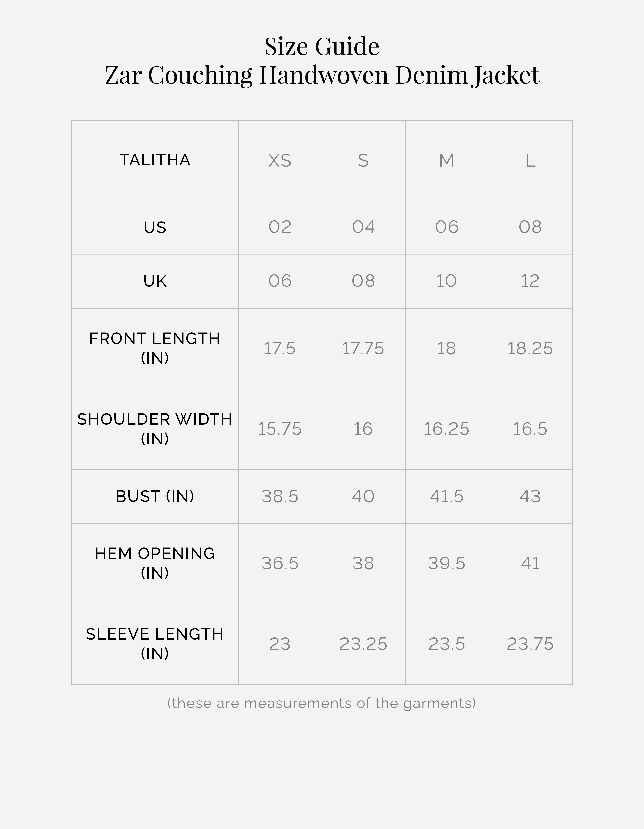Select the M size column header
Viewport: 644px width, 829px height.
[447, 161]
